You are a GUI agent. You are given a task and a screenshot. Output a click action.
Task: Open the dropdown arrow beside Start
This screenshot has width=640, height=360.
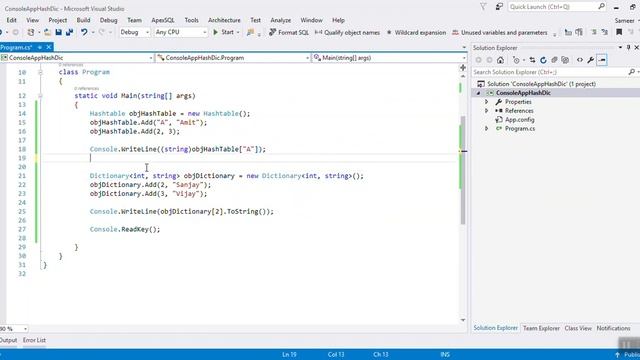[x=238, y=32]
